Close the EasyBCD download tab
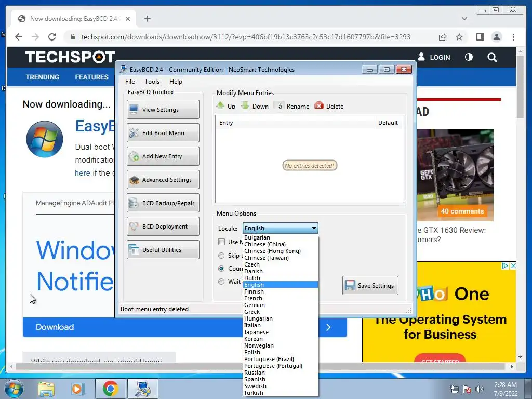The height and width of the screenshot is (399, 532). click(x=128, y=19)
